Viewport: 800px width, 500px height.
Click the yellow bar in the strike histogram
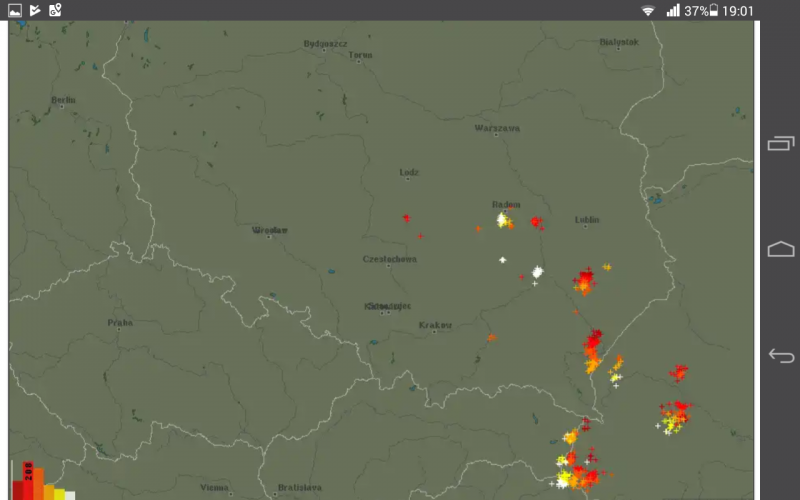pos(59,493)
